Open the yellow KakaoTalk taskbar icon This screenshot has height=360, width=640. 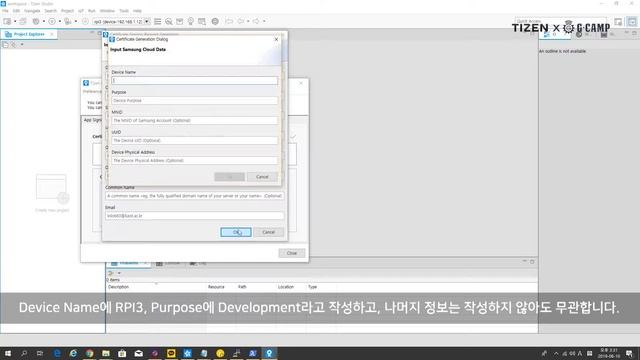pyautogui.click(x=171, y=353)
